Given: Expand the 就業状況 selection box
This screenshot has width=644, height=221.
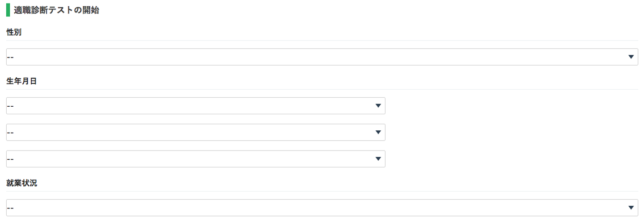Looking at the screenshot, I should [322, 208].
